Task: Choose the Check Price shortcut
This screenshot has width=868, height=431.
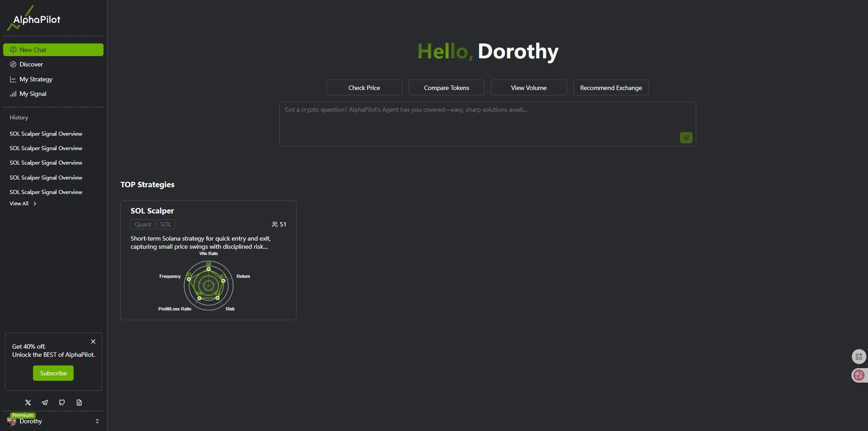Action: click(x=364, y=88)
